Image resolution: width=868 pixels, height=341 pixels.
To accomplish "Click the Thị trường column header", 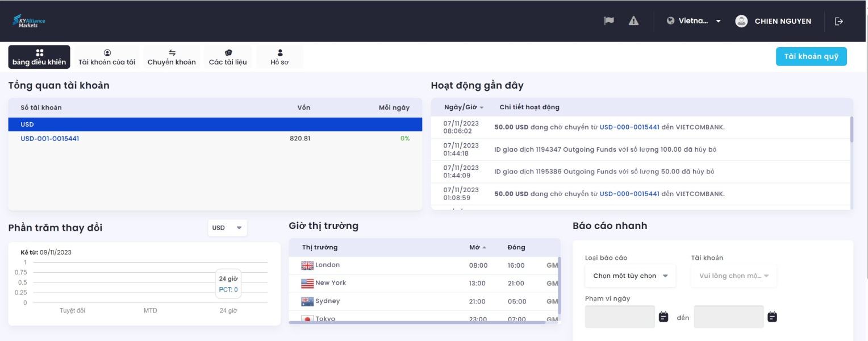I will (x=320, y=247).
